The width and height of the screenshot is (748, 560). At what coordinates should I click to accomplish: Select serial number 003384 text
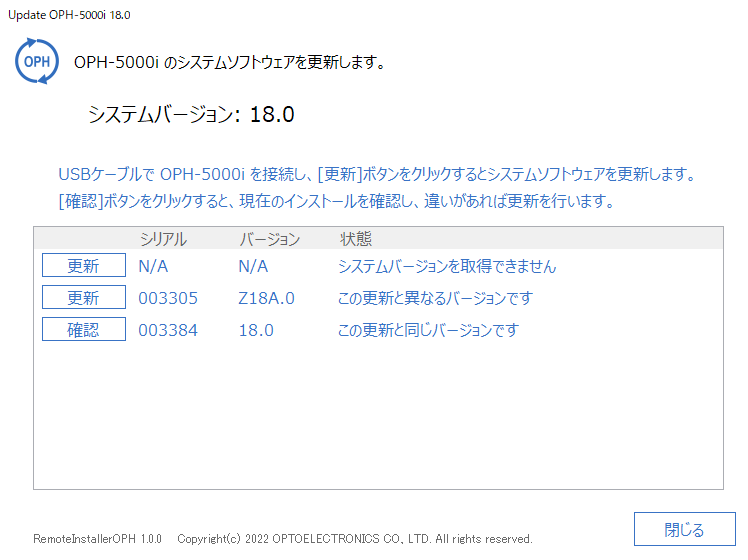(168, 330)
